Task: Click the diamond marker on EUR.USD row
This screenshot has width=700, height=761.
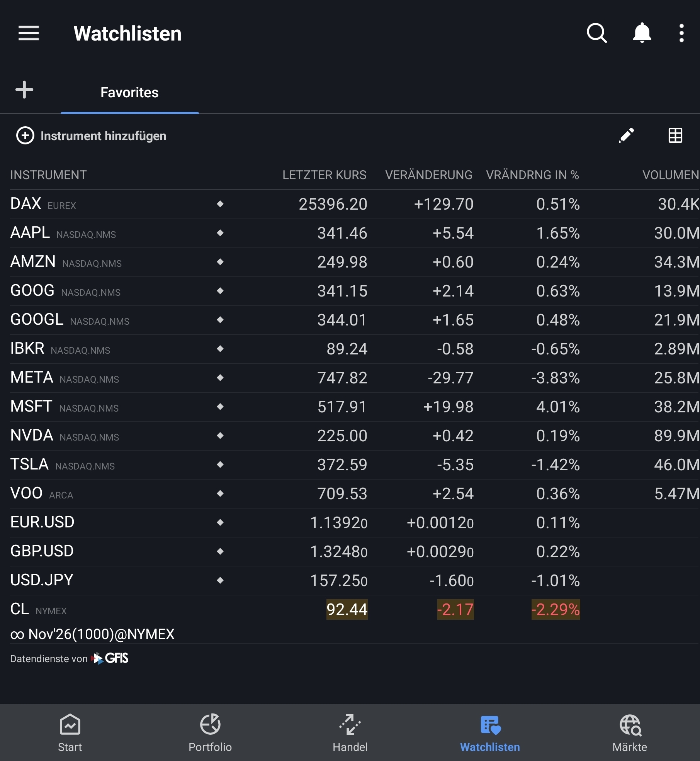Action: click(220, 522)
